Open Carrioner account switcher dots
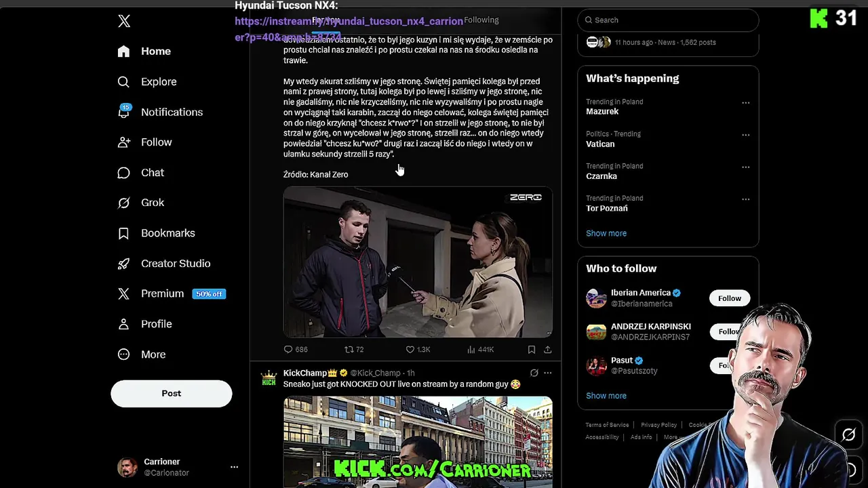Viewport: 868px width, 488px height. click(234, 467)
